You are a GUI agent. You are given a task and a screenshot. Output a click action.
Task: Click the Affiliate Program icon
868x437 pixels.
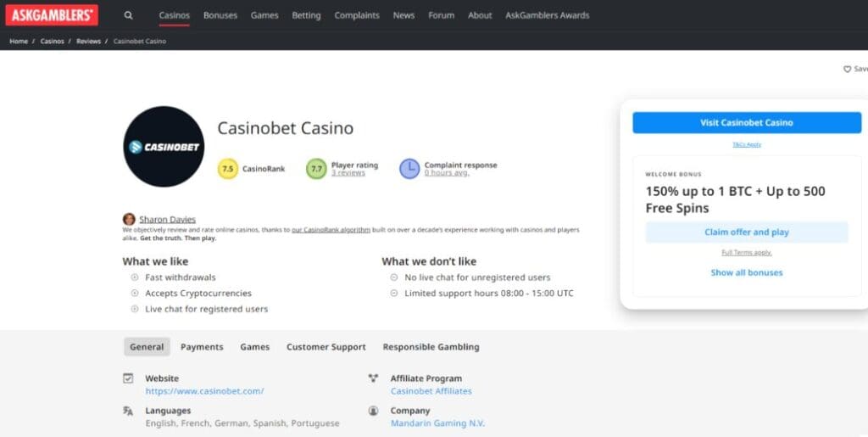pyautogui.click(x=373, y=378)
